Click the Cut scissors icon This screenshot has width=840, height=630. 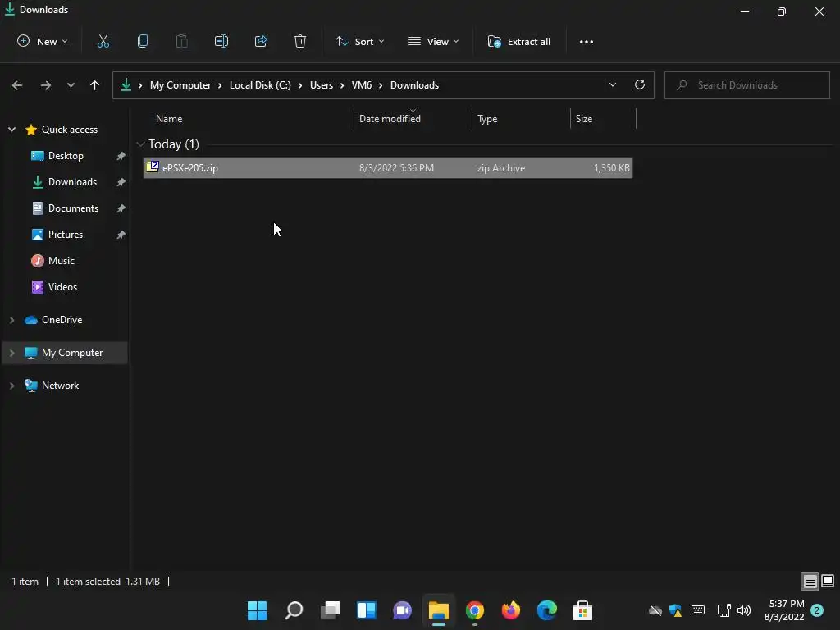[103, 41]
